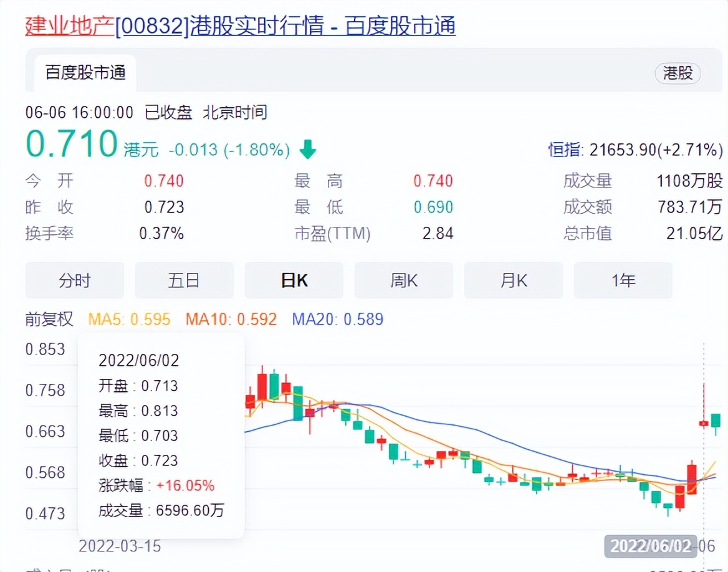
Task: Click the 港股 market badge
Action: click(678, 74)
